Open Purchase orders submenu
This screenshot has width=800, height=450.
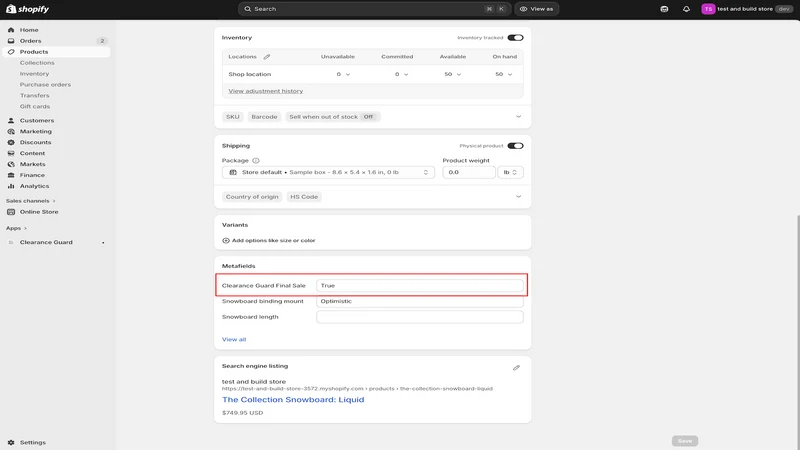[x=45, y=85]
